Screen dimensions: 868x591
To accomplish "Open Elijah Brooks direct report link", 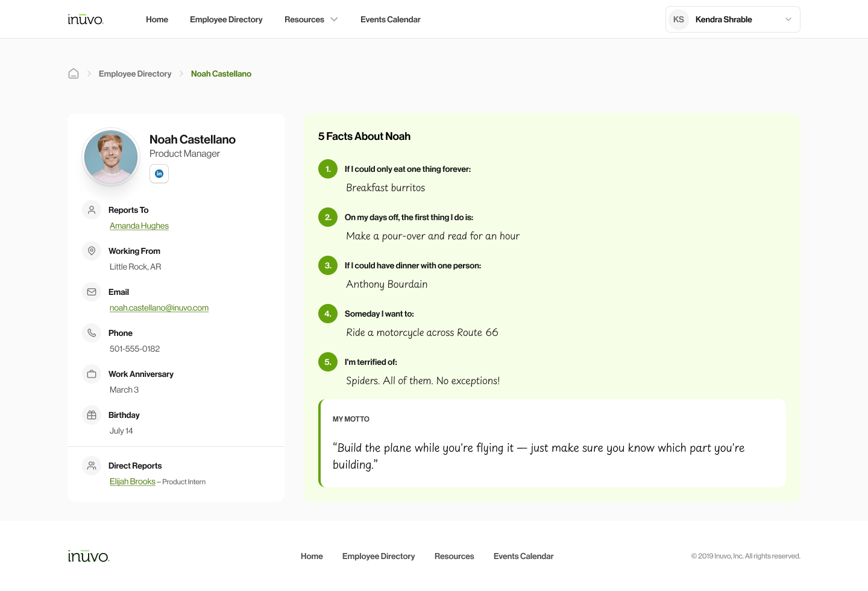I will (133, 481).
